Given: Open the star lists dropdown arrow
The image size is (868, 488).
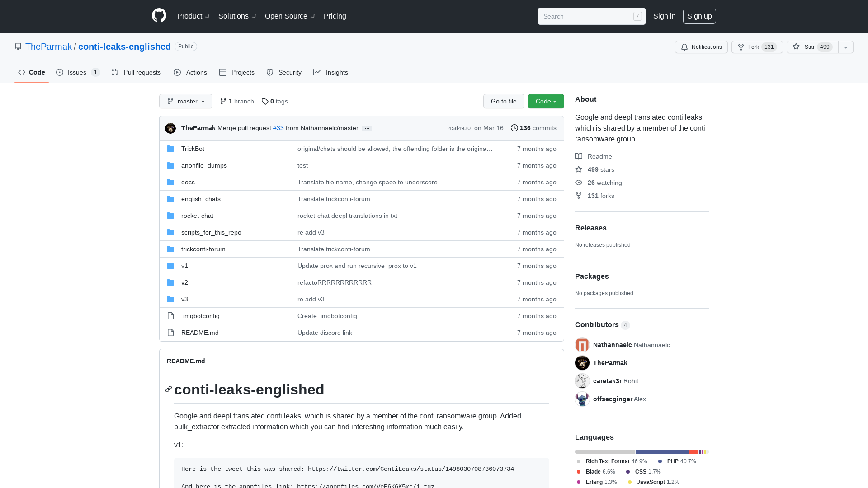Looking at the screenshot, I should click(x=846, y=47).
